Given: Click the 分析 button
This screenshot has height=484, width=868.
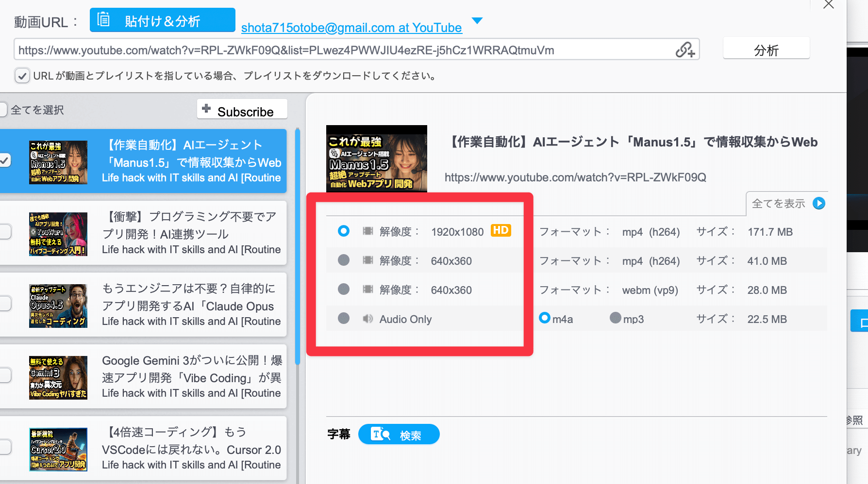Looking at the screenshot, I should point(766,48).
